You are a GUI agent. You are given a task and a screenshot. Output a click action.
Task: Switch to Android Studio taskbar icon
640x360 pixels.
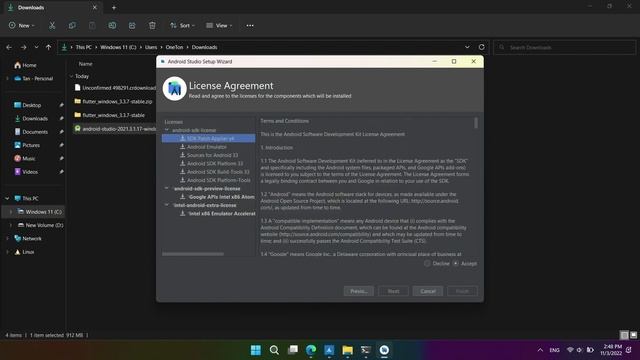[384, 350]
